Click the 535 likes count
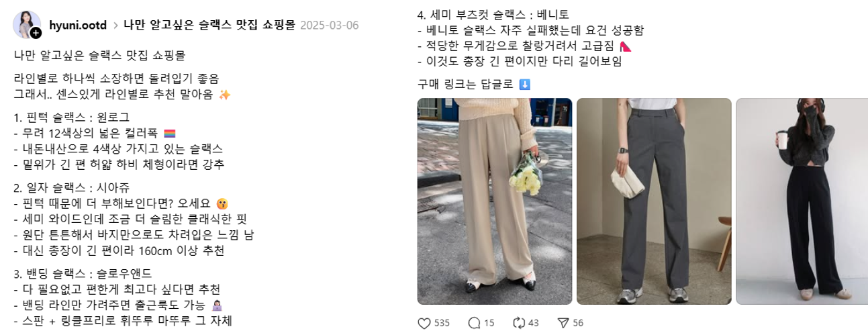The height and width of the screenshot is (335, 868). (x=442, y=324)
